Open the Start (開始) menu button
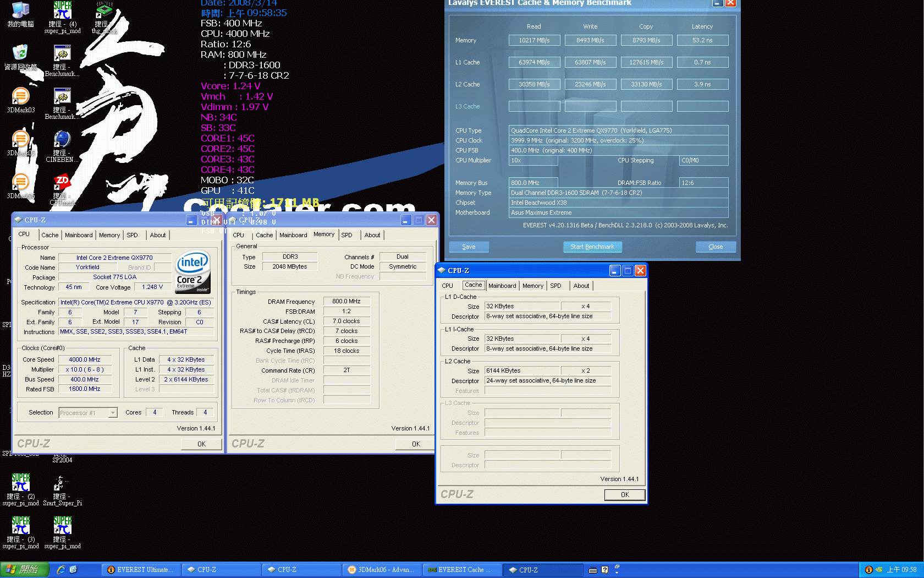The height and width of the screenshot is (578, 924). coord(25,570)
